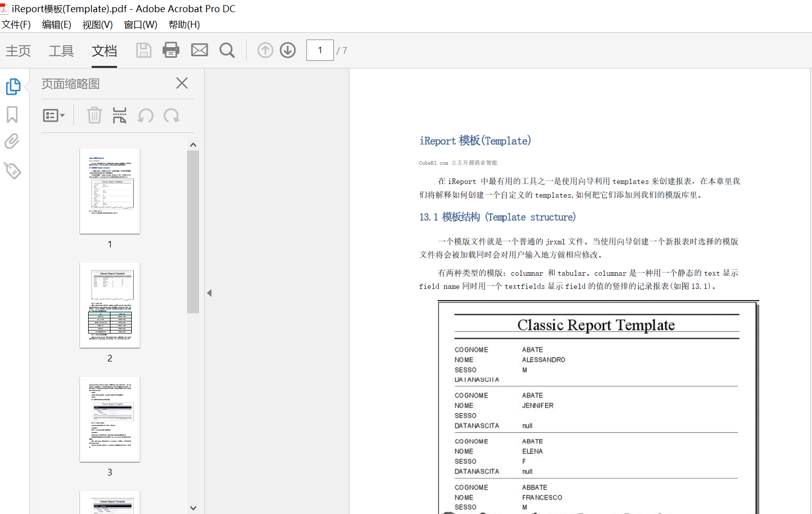This screenshot has width=812, height=514.
Task: Rotate page counterclockwise icon
Action: 146,116
